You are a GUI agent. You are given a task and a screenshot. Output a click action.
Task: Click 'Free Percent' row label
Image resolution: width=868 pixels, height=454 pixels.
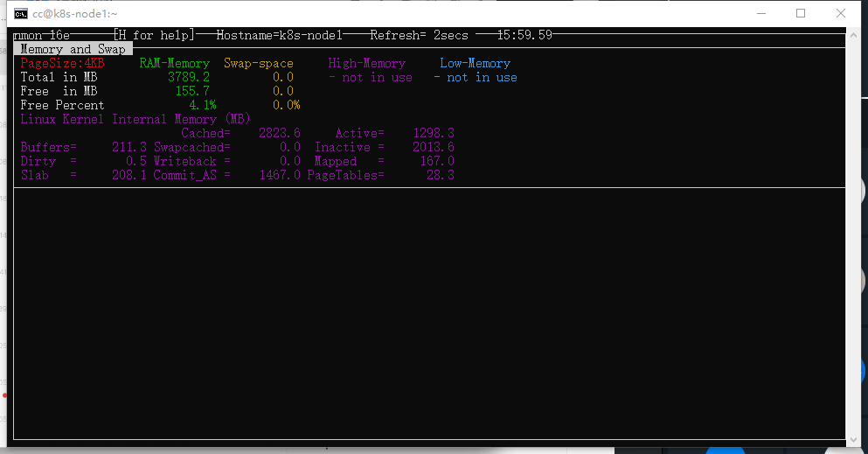62,105
